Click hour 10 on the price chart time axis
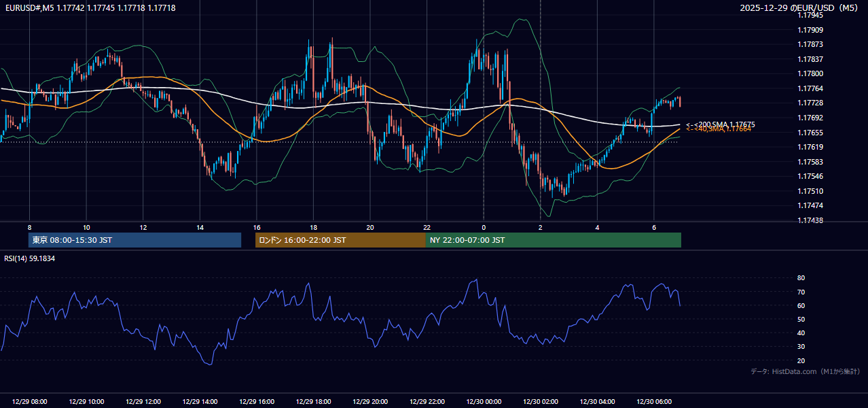This screenshot has height=408, width=868. 86,227
